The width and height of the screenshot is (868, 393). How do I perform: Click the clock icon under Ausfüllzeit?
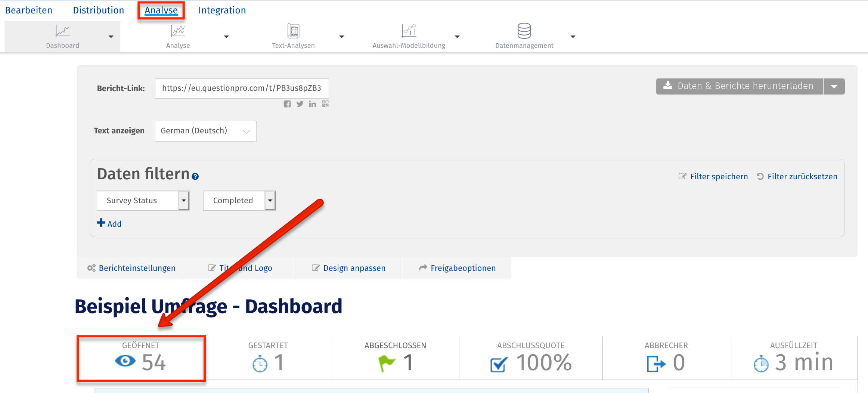[x=761, y=364]
